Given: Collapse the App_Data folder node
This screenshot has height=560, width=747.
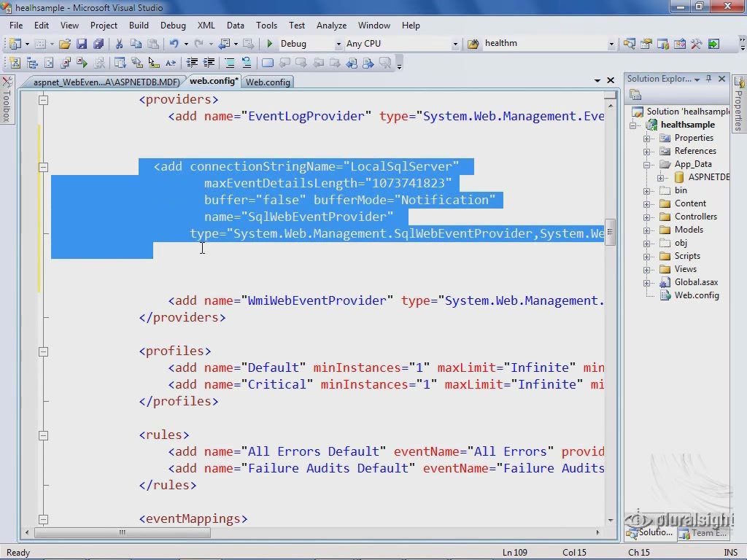Looking at the screenshot, I should (646, 165).
